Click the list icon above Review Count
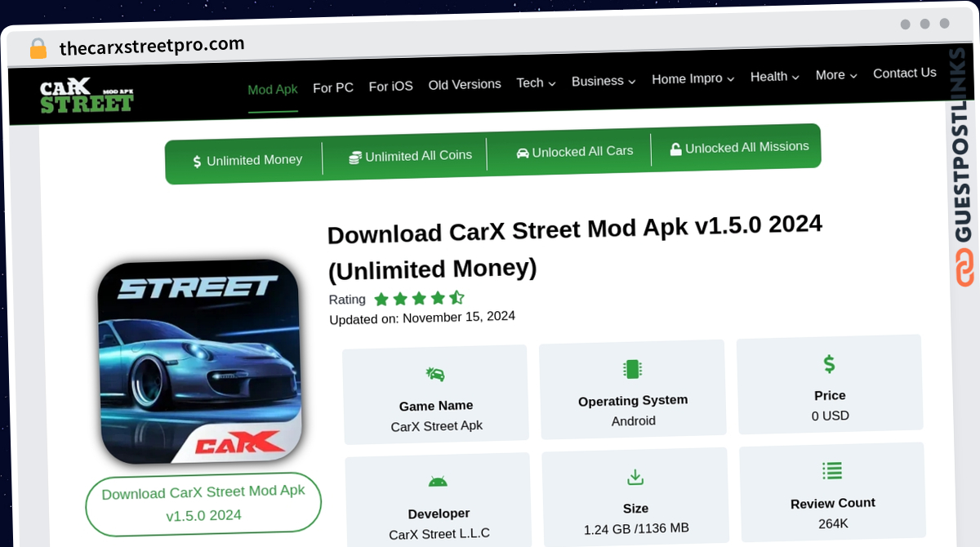The image size is (980, 547). click(832, 471)
